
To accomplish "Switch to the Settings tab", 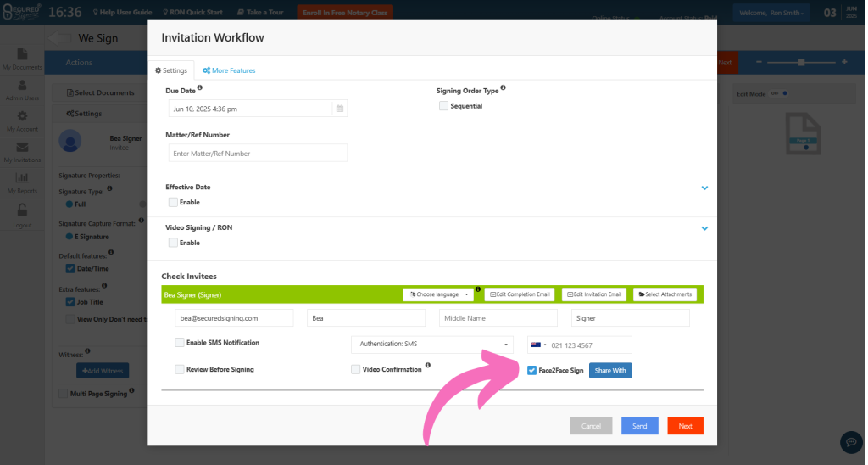I will [x=171, y=70].
